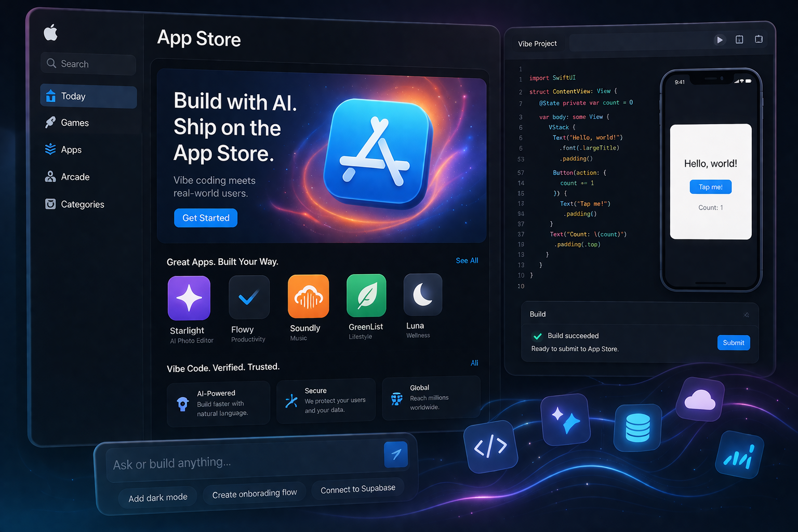Click the Global feature icon
Screen dimensions: 798x532
(x=397, y=398)
